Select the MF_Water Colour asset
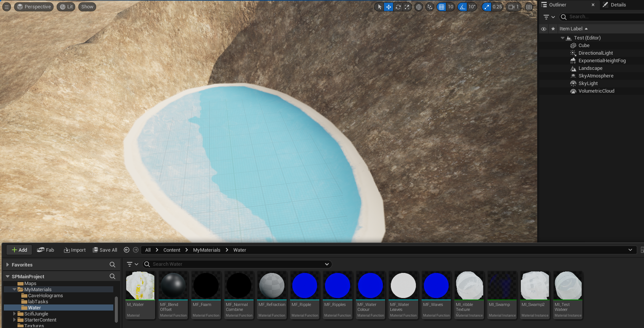Viewport: 644px width, 328px height. [x=371, y=295]
